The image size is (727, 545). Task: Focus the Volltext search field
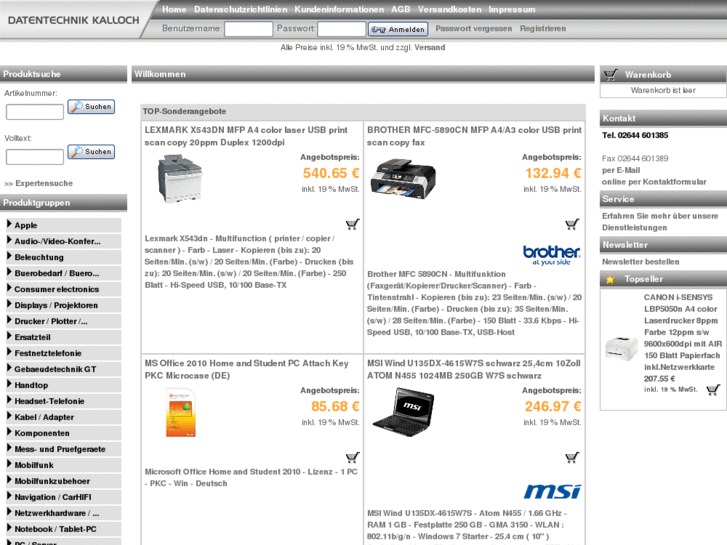(35, 157)
